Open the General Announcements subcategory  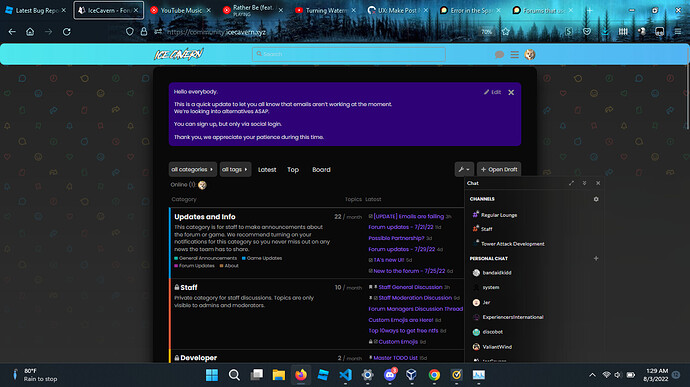pyautogui.click(x=208, y=258)
